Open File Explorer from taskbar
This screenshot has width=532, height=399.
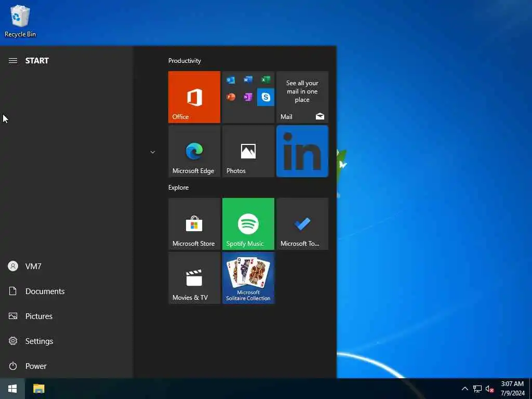(x=38, y=389)
